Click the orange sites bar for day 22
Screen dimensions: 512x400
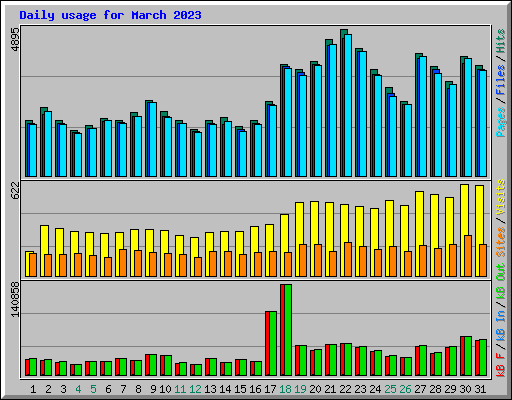click(x=348, y=259)
